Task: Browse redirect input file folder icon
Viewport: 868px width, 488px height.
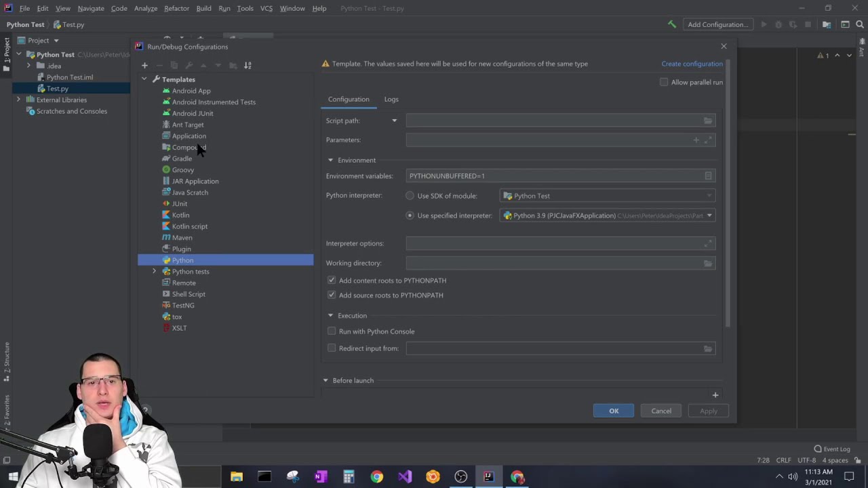Action: coord(708,348)
